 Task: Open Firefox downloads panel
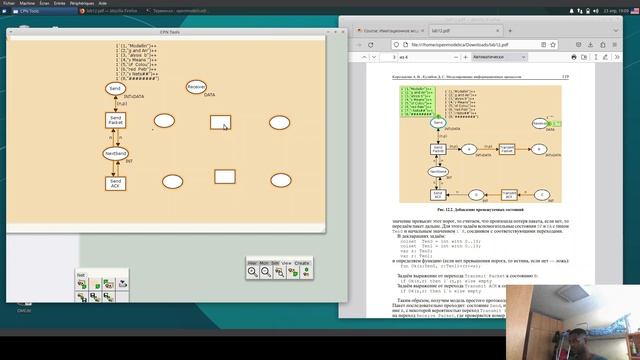(x=590, y=45)
